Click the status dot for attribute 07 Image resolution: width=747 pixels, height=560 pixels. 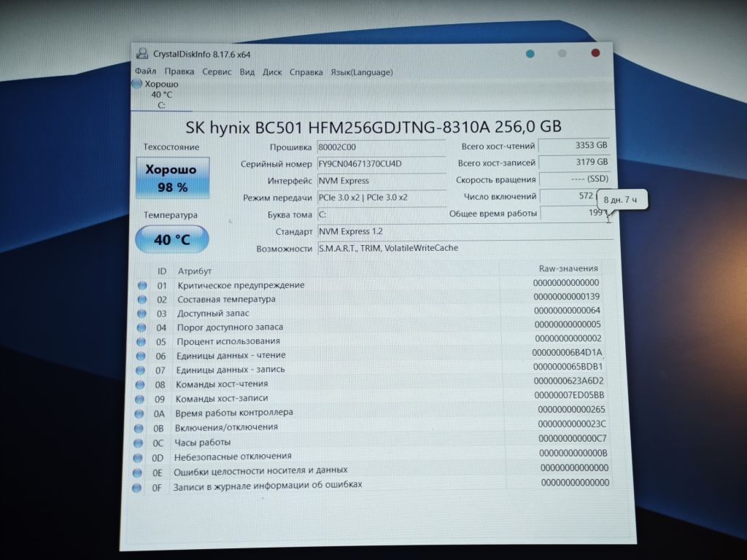tap(139, 370)
